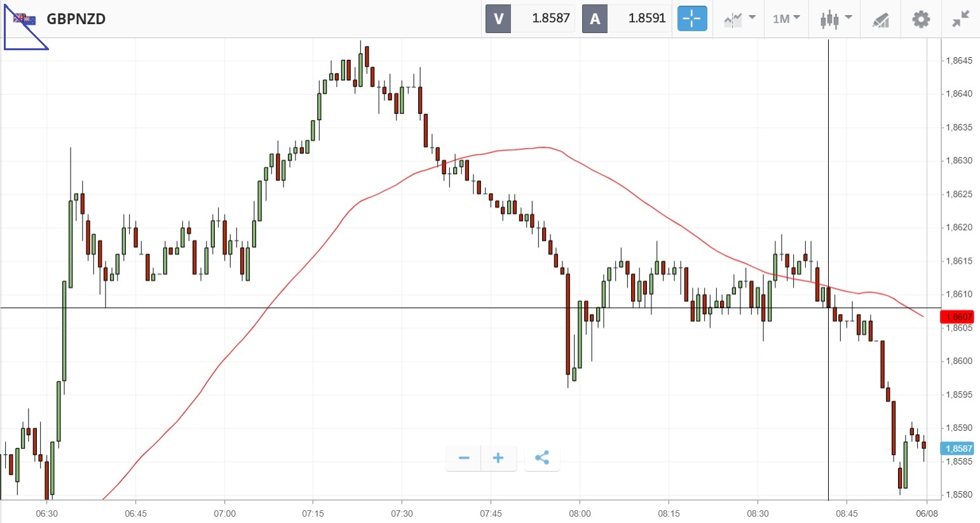980x523 pixels.
Task: Open the chart indicators dropdown
Action: (x=739, y=19)
